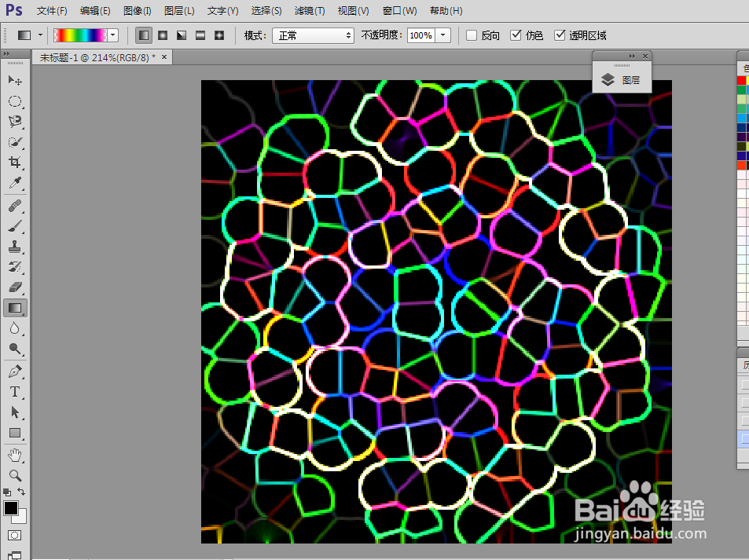The image size is (749, 560).
Task: Click the neon pattern canvas image
Action: [x=436, y=312]
